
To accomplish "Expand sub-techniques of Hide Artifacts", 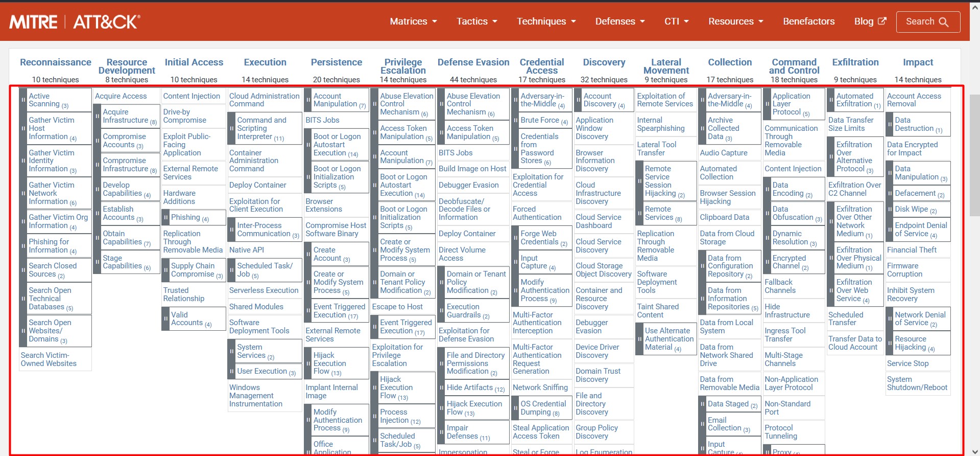I will (441, 387).
